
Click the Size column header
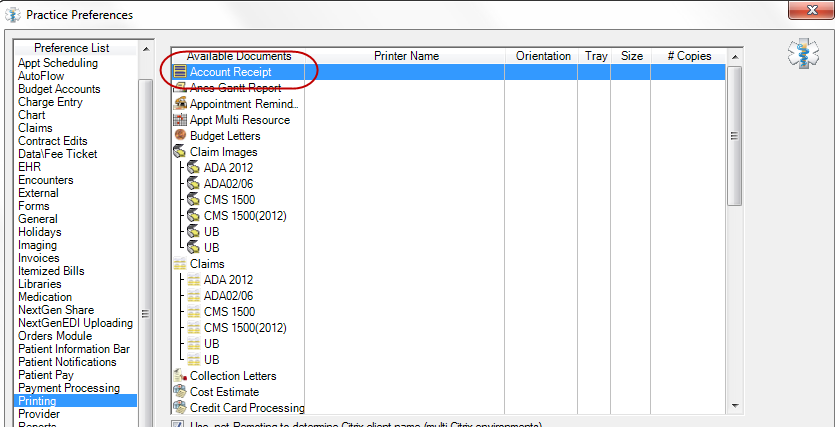[632, 56]
